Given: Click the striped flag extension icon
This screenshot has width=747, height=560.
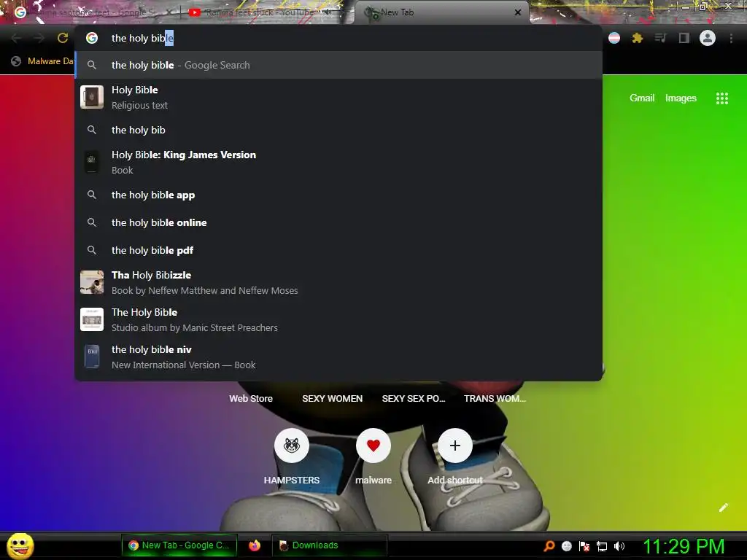Looking at the screenshot, I should 614,38.
